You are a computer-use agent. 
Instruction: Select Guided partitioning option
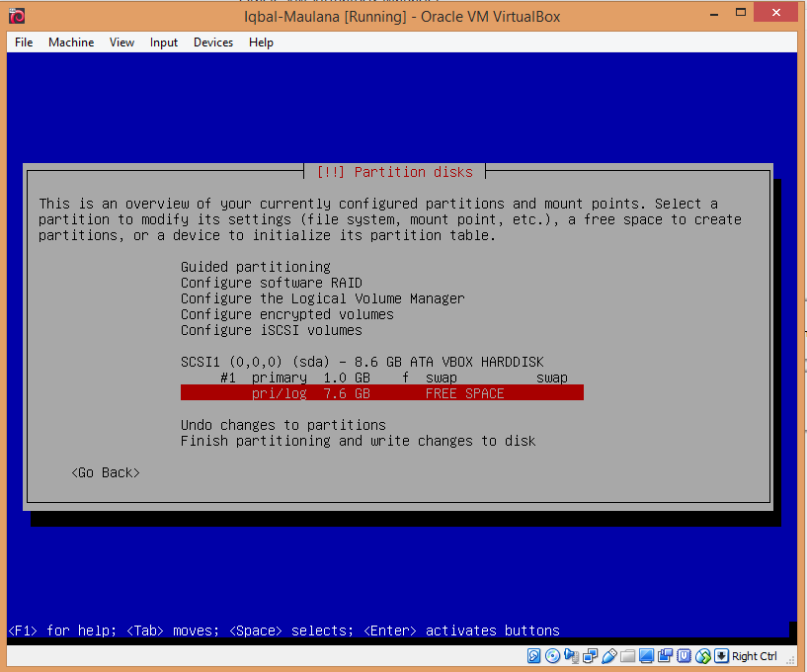[256, 267]
